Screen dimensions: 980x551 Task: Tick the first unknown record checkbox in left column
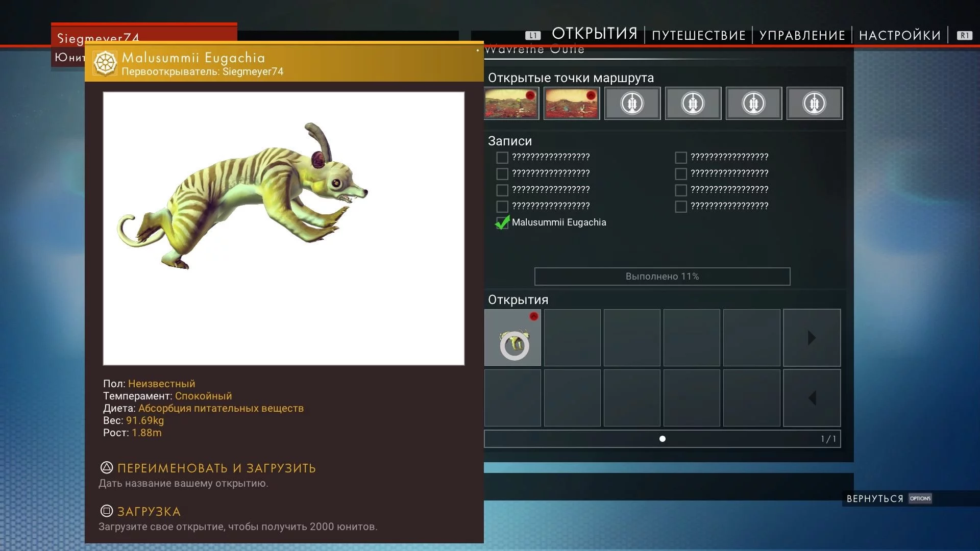click(x=502, y=158)
